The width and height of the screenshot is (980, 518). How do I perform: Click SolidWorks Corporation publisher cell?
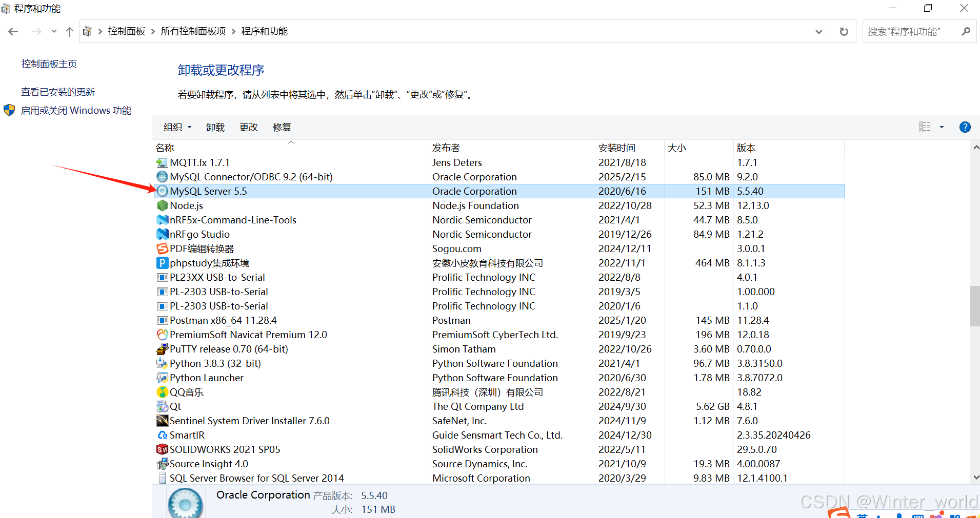[x=485, y=449]
